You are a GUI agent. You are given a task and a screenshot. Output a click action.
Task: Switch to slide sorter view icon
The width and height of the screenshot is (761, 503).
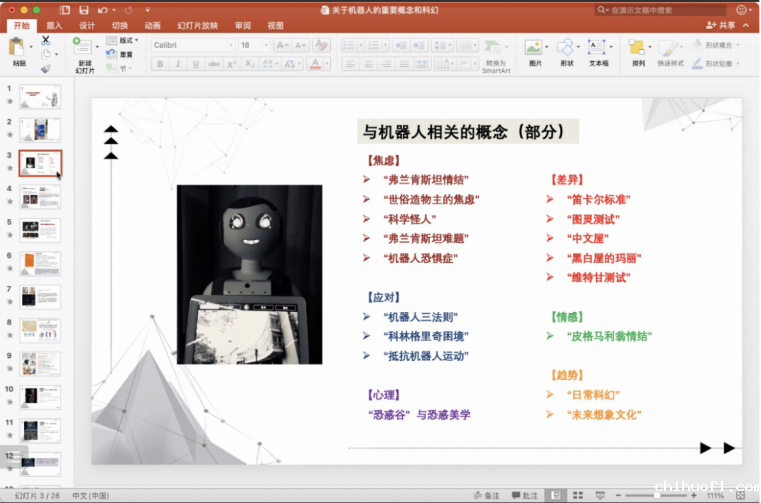(x=578, y=495)
